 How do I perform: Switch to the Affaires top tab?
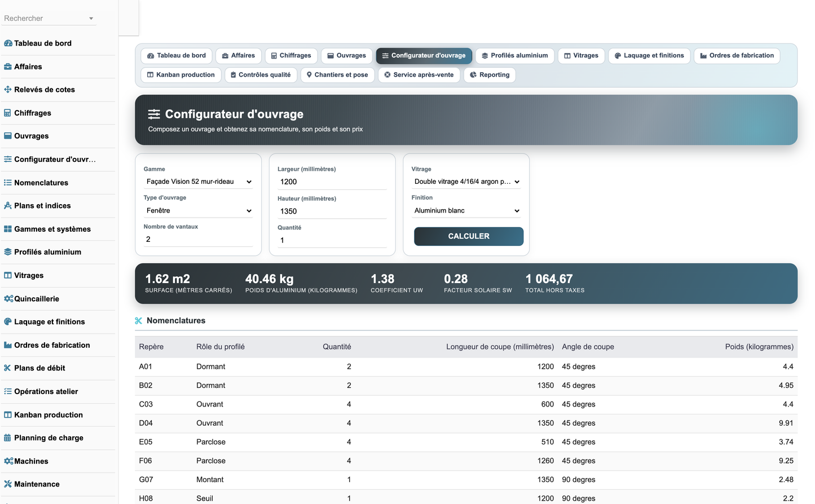239,56
